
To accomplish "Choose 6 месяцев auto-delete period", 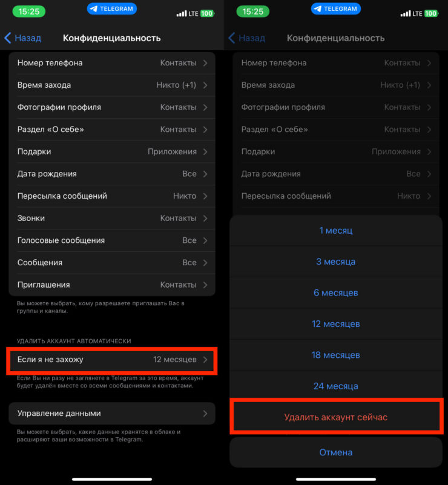I will coord(336,293).
